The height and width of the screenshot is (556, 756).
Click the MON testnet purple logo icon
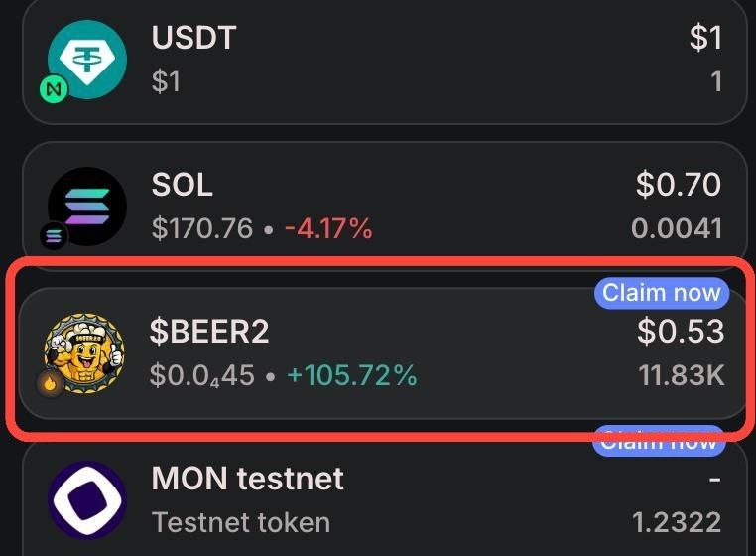click(87, 499)
